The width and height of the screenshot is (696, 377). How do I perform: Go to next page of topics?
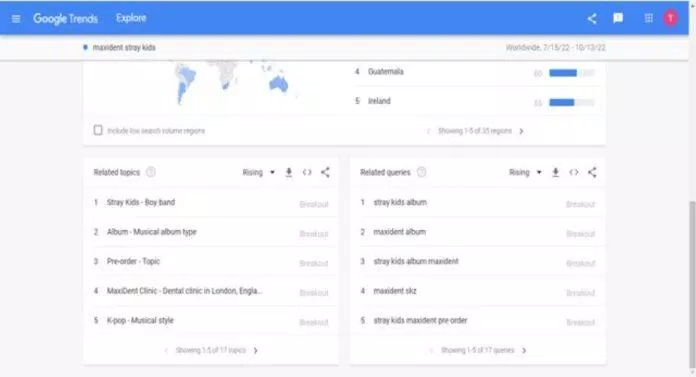256,350
